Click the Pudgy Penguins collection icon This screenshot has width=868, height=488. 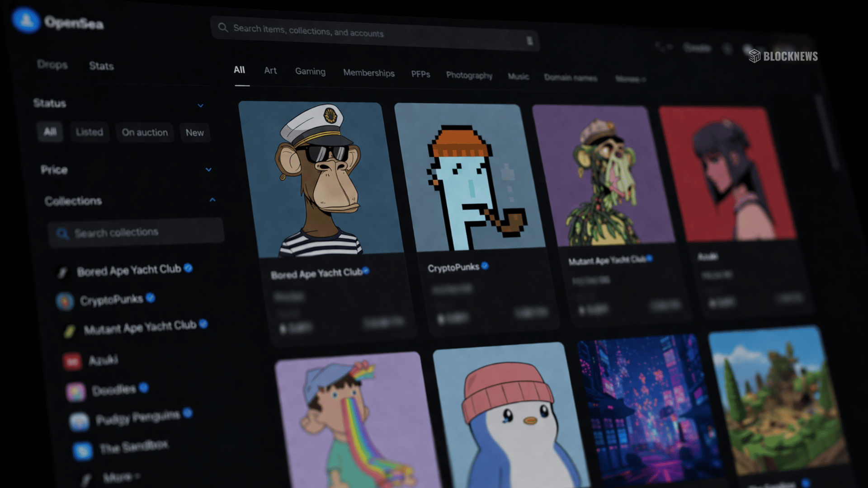click(80, 422)
